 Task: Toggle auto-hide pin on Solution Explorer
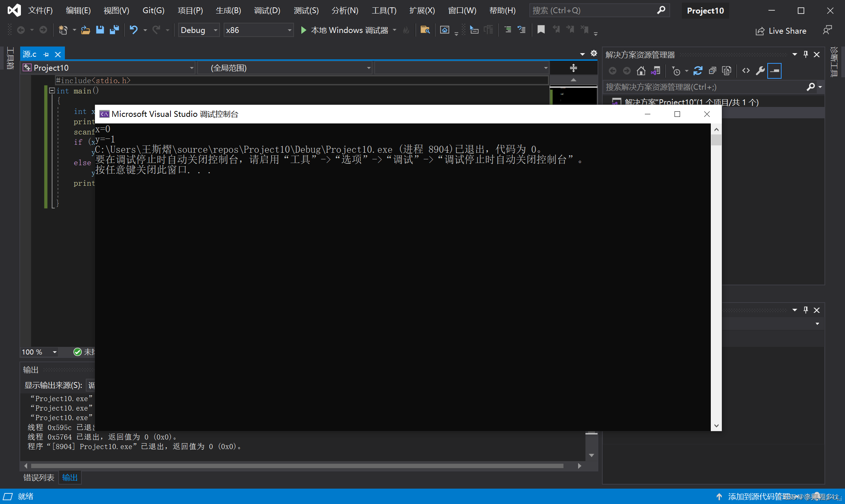pos(806,55)
